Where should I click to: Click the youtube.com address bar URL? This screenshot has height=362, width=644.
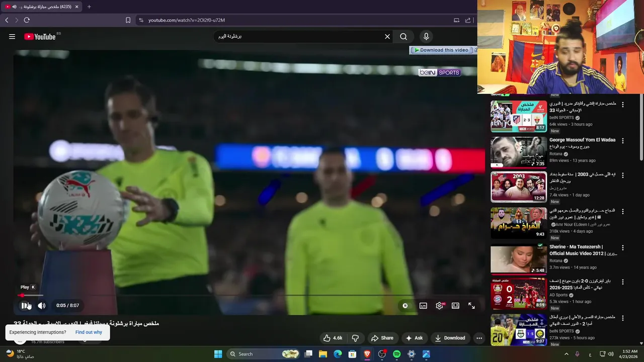click(x=187, y=20)
